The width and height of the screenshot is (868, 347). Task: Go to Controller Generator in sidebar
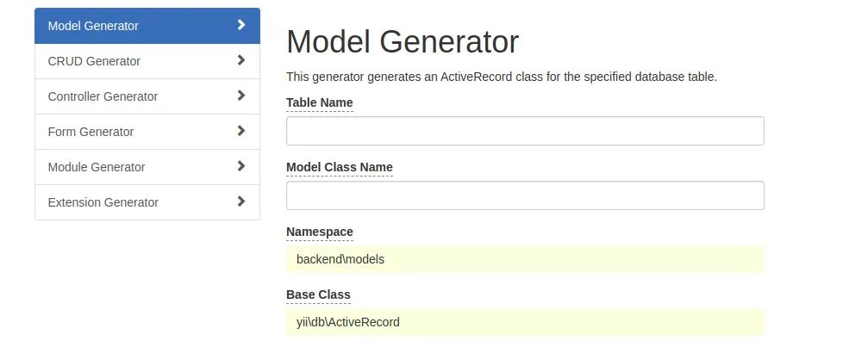(103, 96)
